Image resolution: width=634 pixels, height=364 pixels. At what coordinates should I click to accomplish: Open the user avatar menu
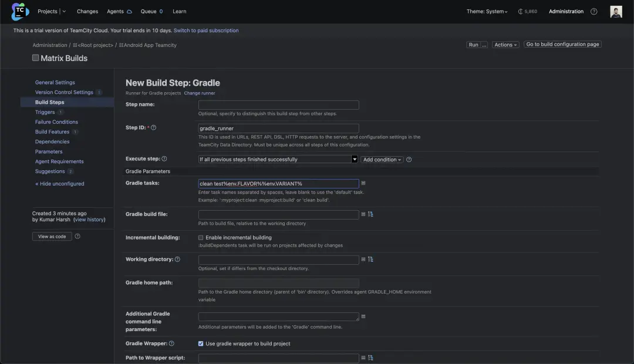(616, 12)
